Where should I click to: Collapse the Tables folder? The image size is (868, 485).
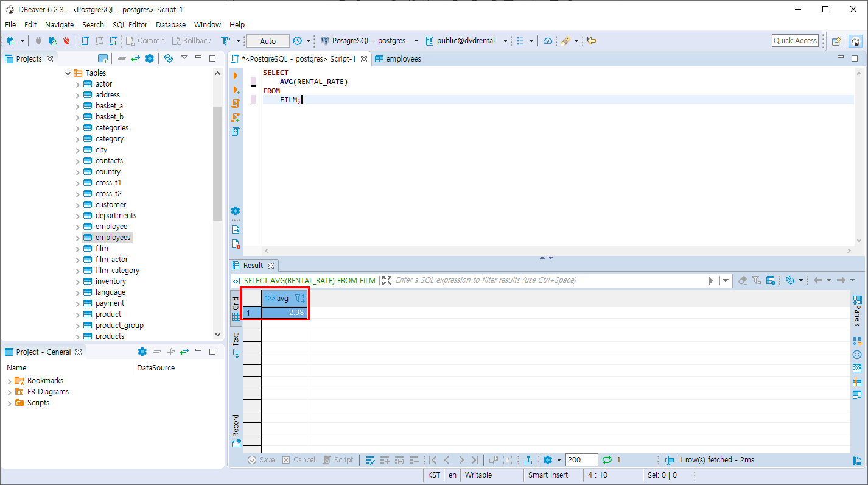pos(68,73)
